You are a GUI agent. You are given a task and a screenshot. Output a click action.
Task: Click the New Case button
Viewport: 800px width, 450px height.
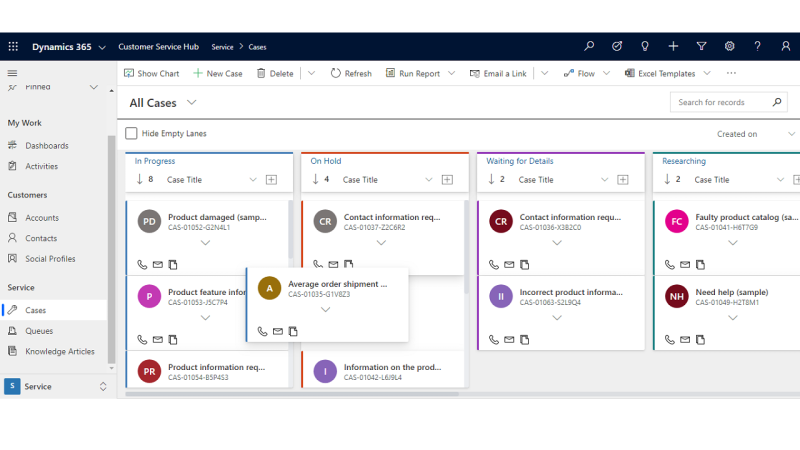tap(217, 73)
